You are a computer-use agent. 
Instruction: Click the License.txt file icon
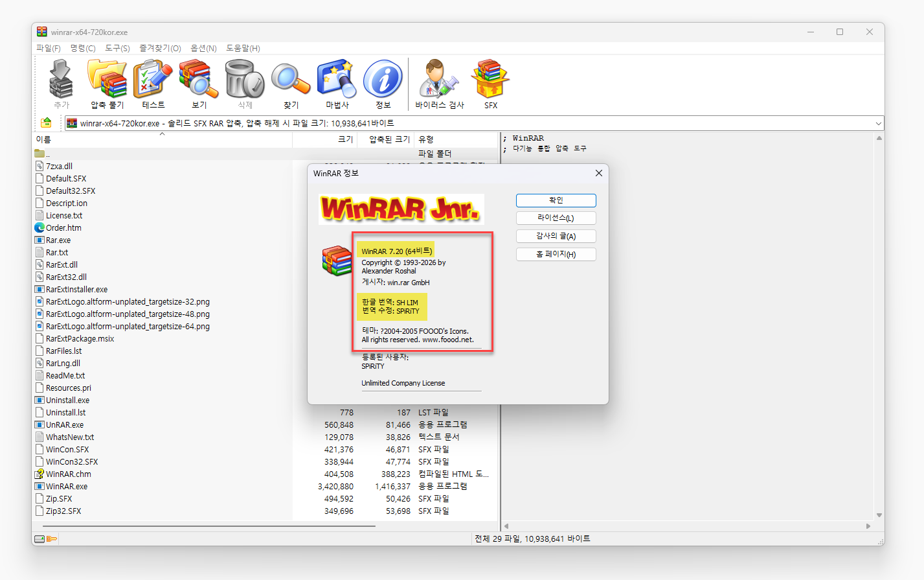pyautogui.click(x=39, y=215)
